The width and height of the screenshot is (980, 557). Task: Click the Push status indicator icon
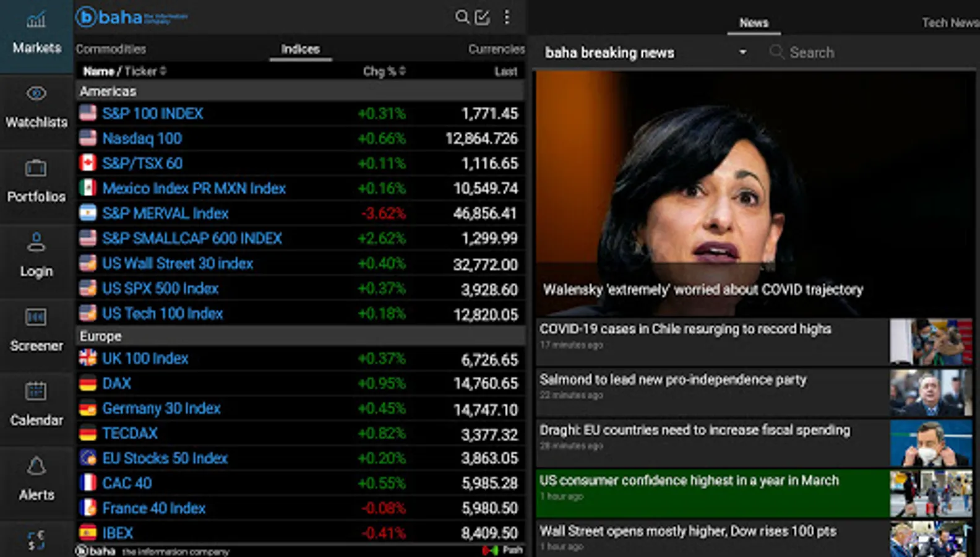[x=490, y=550]
